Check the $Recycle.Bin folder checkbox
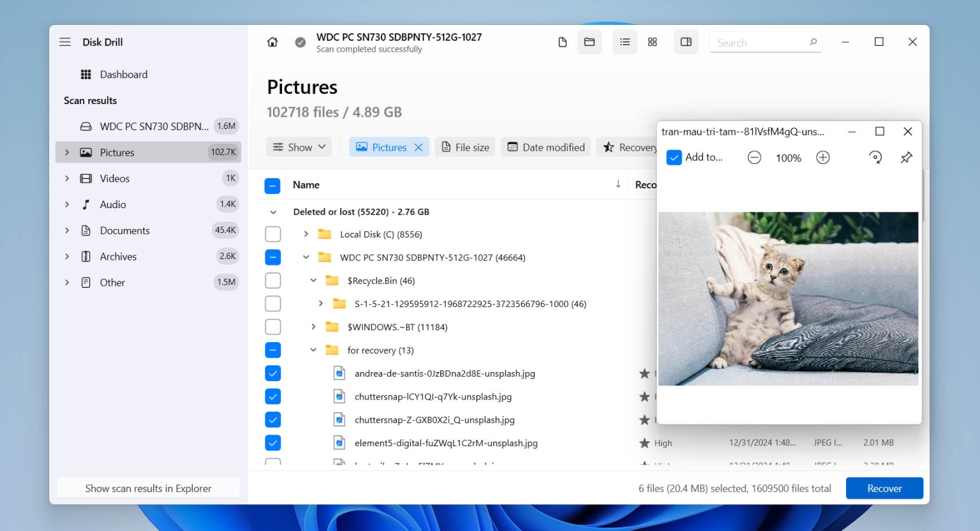The width and height of the screenshot is (980, 531). point(273,280)
